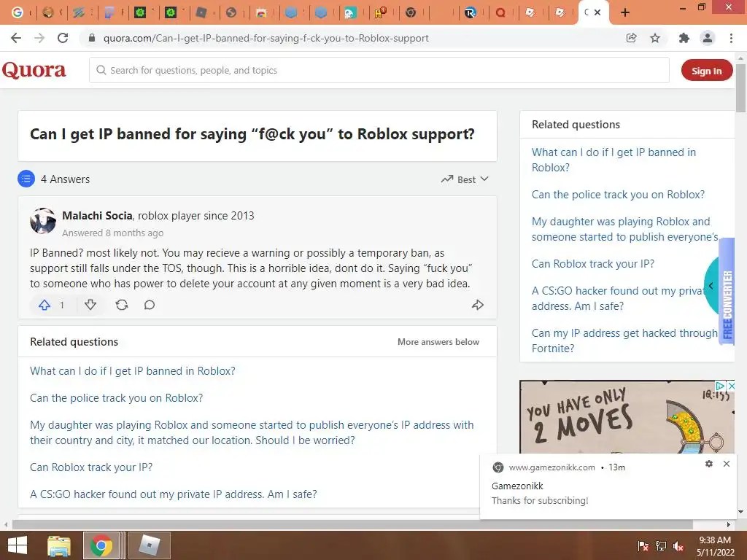Image resolution: width=747 pixels, height=560 pixels.
Task: Downvote Malachi Socia's answer
Action: (x=90, y=305)
